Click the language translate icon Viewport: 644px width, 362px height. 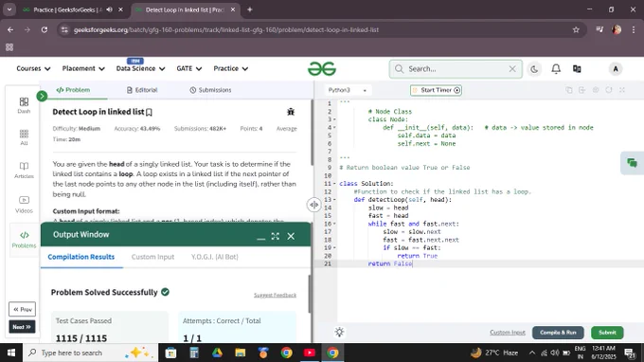pos(577,69)
